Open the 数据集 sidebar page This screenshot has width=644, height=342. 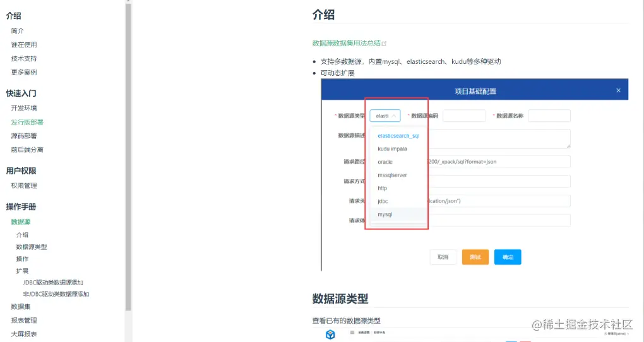pos(21,307)
